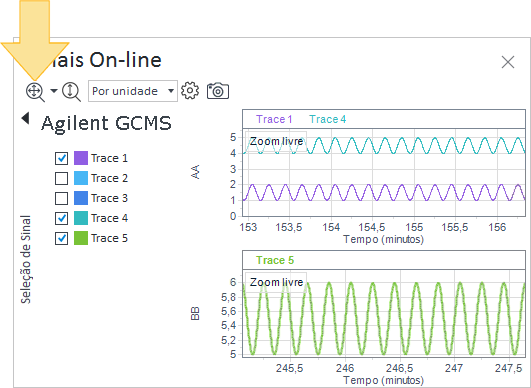Select Trace 1 label in plot legend
Viewport: 531px width, 388px height.
click(274, 119)
